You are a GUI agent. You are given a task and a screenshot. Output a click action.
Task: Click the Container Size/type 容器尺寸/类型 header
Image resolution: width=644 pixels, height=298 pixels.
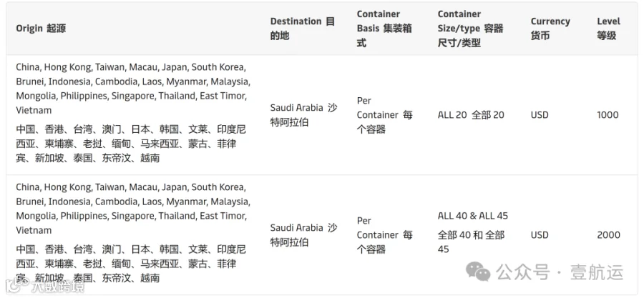point(470,29)
